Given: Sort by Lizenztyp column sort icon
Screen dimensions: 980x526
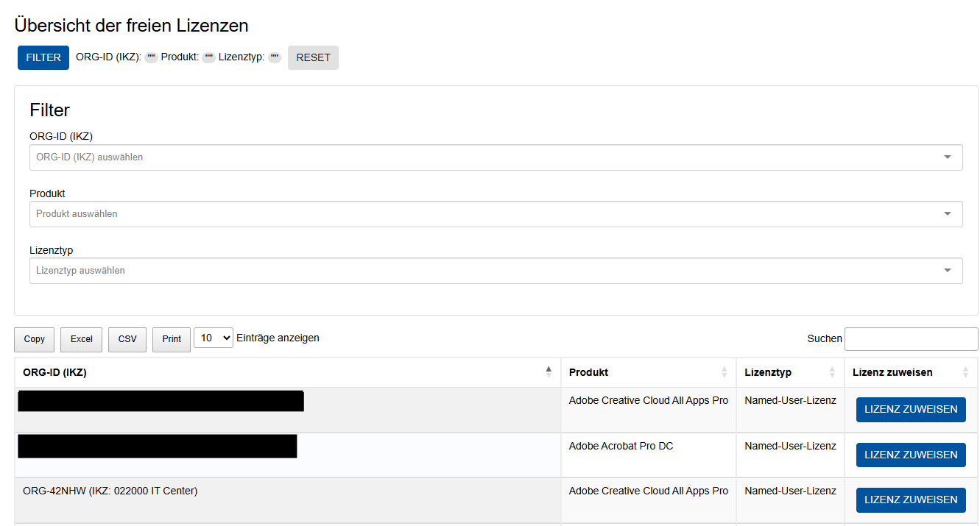Looking at the screenshot, I should pos(832,372).
